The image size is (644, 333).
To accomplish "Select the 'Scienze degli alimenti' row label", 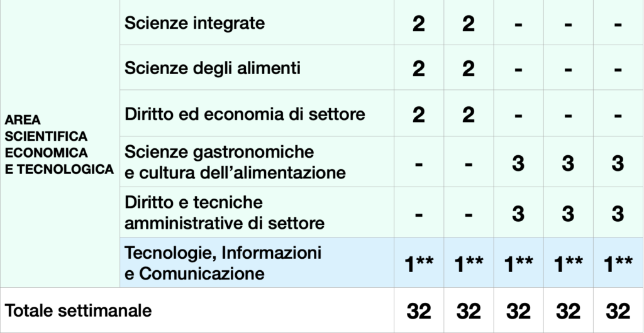I will (213, 68).
